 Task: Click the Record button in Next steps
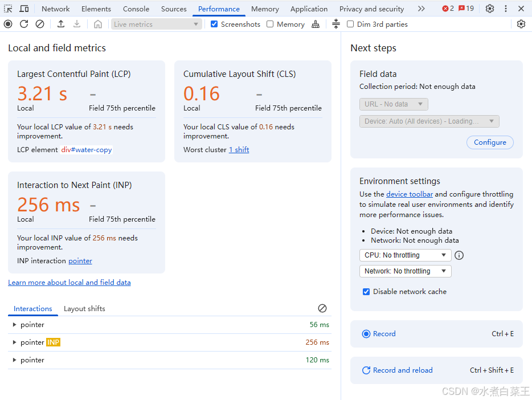coord(436,334)
